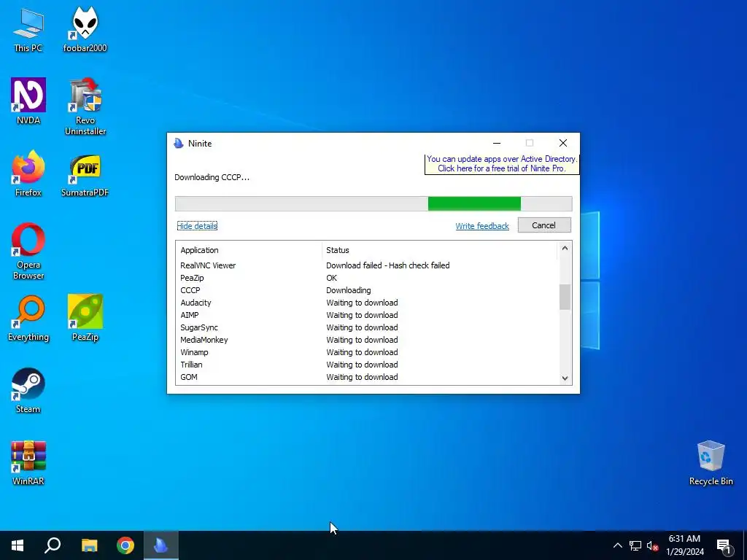The width and height of the screenshot is (747, 560).
Task: Select the Winamp row
Action: tap(367, 352)
